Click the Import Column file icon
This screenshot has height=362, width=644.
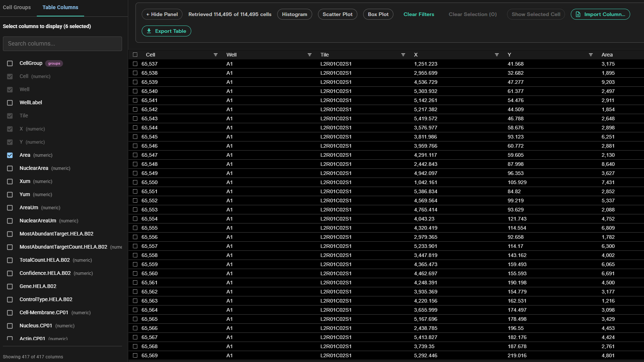pyautogui.click(x=578, y=14)
